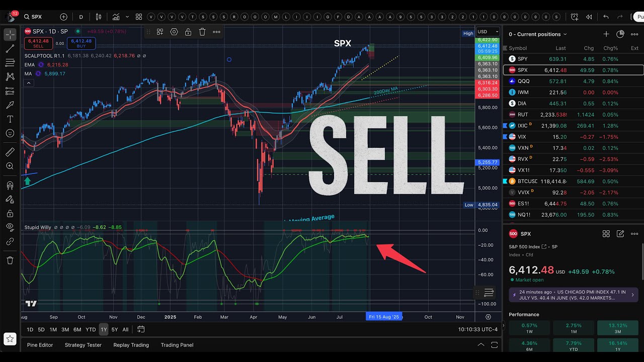Select the trend line drawing tool
This screenshot has height=362, width=644.
pos(10,49)
